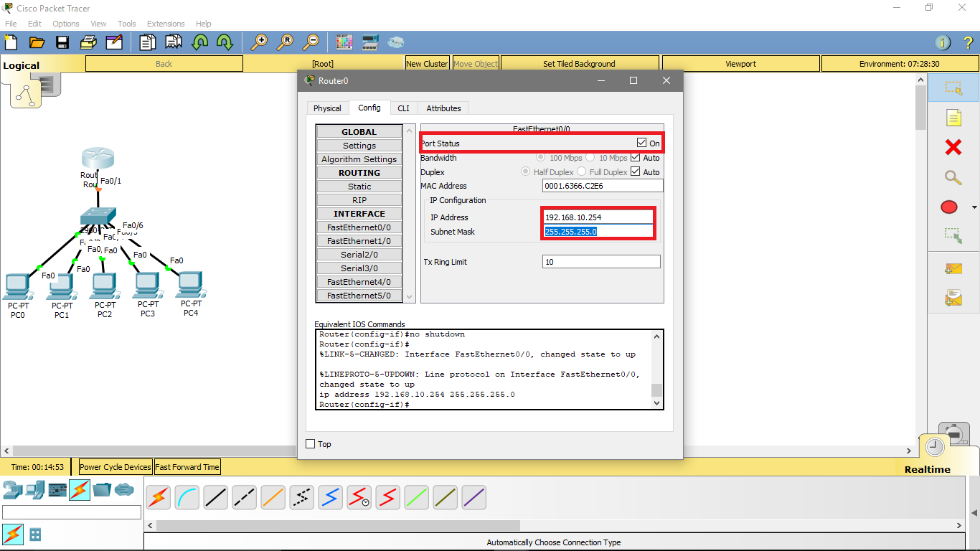The width and height of the screenshot is (980, 551).
Task: Open the drawing color palette
Action: coord(344,42)
